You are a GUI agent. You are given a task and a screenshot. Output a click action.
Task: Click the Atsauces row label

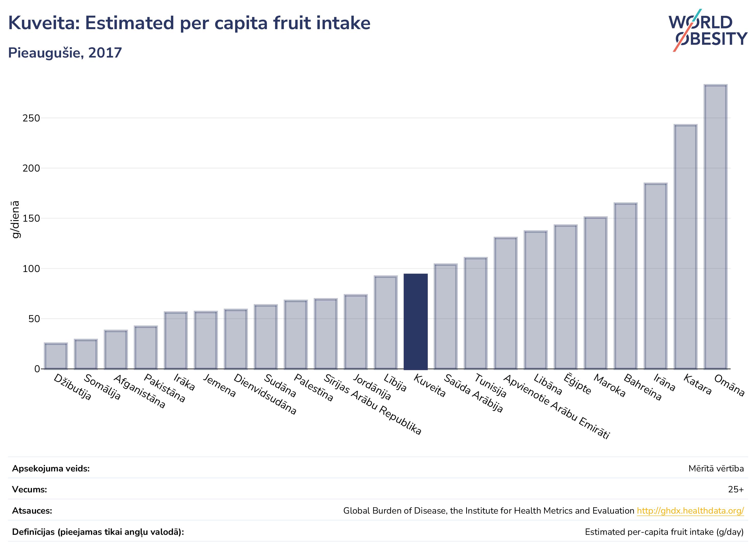pos(32,511)
